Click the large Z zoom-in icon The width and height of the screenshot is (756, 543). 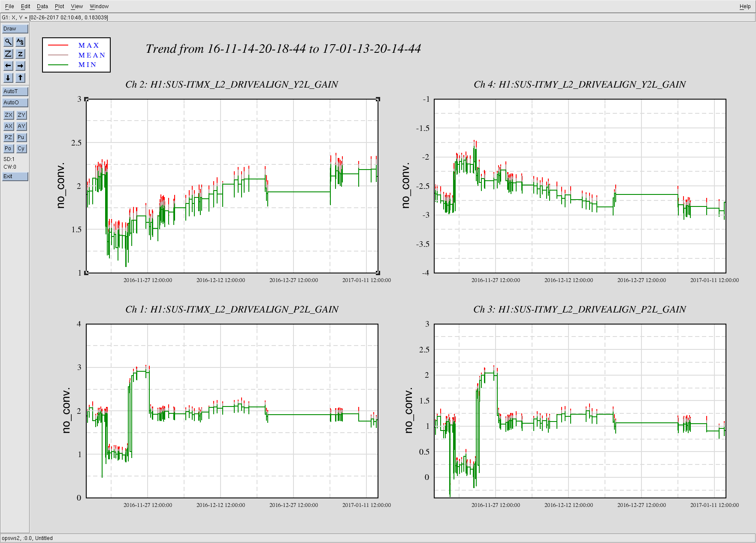point(8,54)
